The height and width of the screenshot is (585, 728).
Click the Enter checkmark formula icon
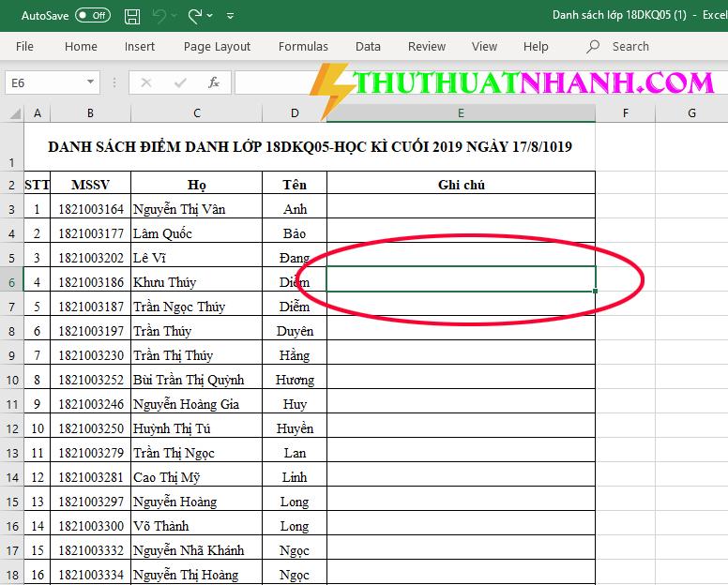180,83
